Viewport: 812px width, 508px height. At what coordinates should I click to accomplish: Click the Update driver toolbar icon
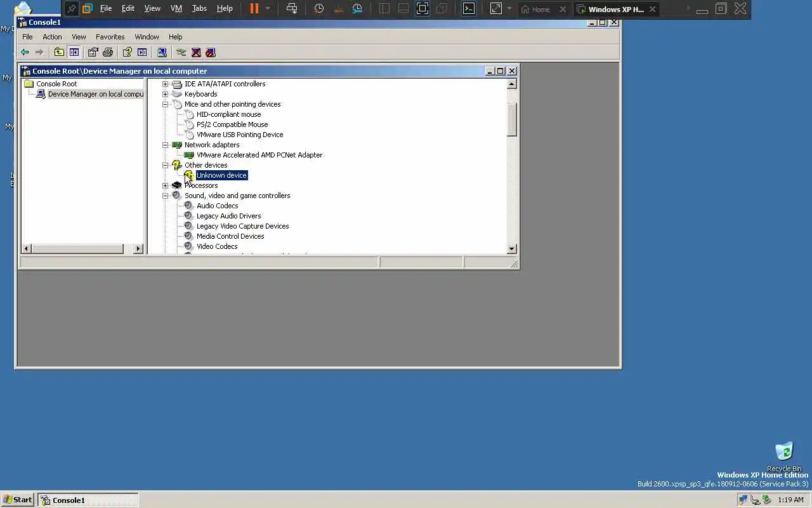click(x=181, y=52)
